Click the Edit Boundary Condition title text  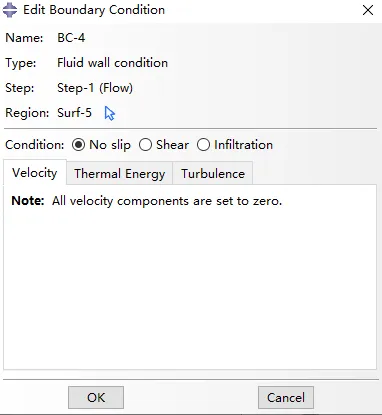click(x=94, y=10)
